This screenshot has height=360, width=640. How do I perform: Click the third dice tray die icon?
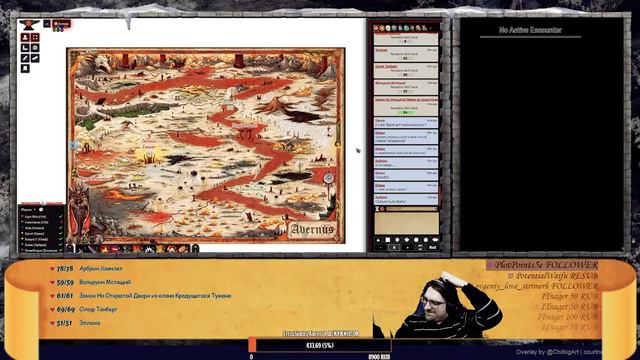pyautogui.click(x=397, y=240)
